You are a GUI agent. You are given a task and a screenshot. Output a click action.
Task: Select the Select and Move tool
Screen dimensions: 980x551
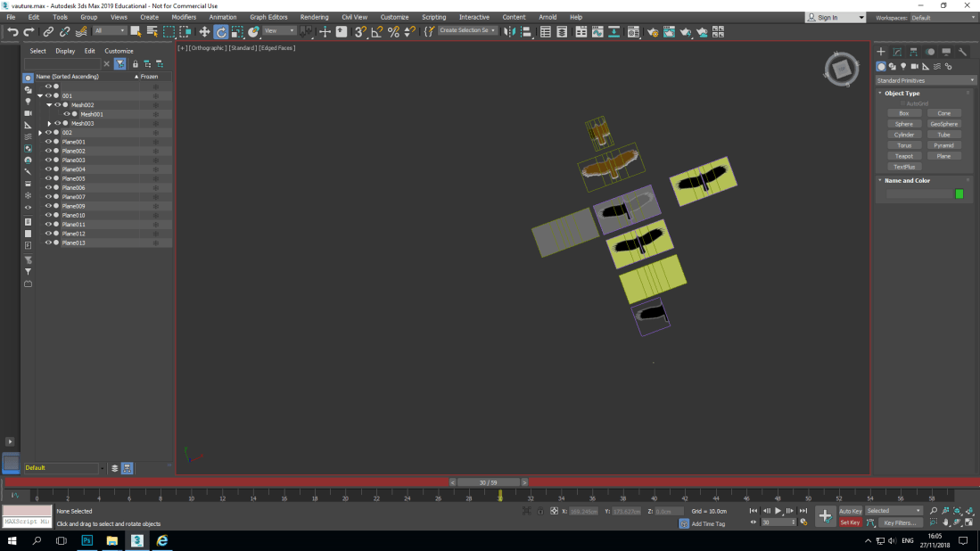(x=204, y=32)
